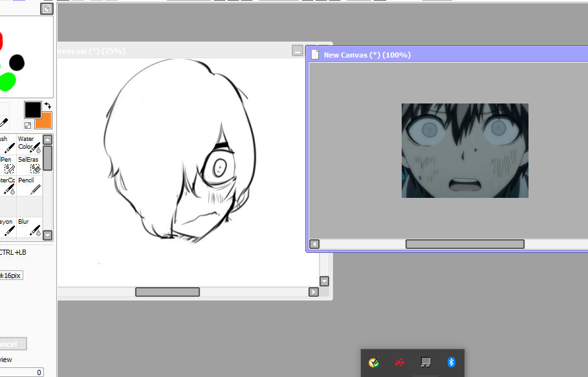
Task: Pick the green blob in scratchpad
Action: click(7, 81)
